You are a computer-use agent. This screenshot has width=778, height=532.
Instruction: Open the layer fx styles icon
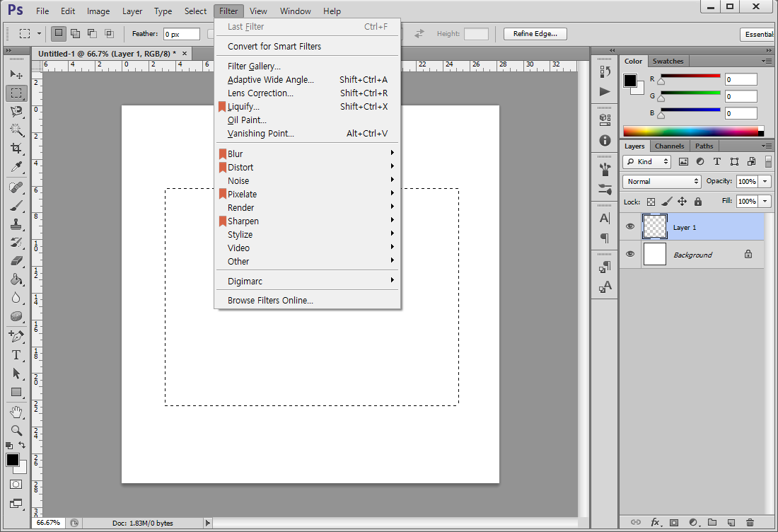pyautogui.click(x=656, y=522)
